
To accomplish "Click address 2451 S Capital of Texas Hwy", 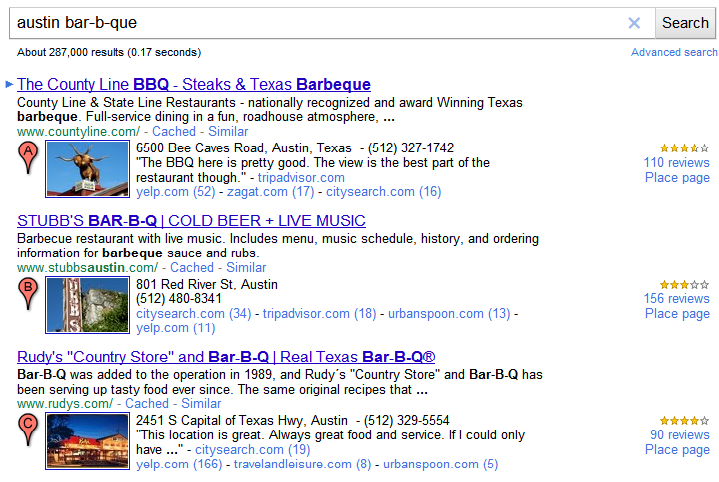I will [x=242, y=420].
